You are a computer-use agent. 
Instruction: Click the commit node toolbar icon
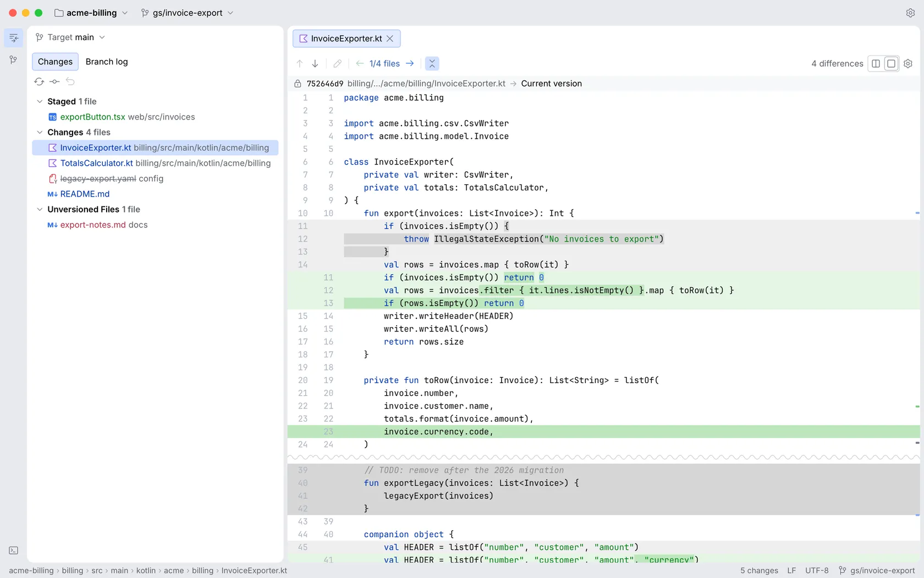[54, 81]
